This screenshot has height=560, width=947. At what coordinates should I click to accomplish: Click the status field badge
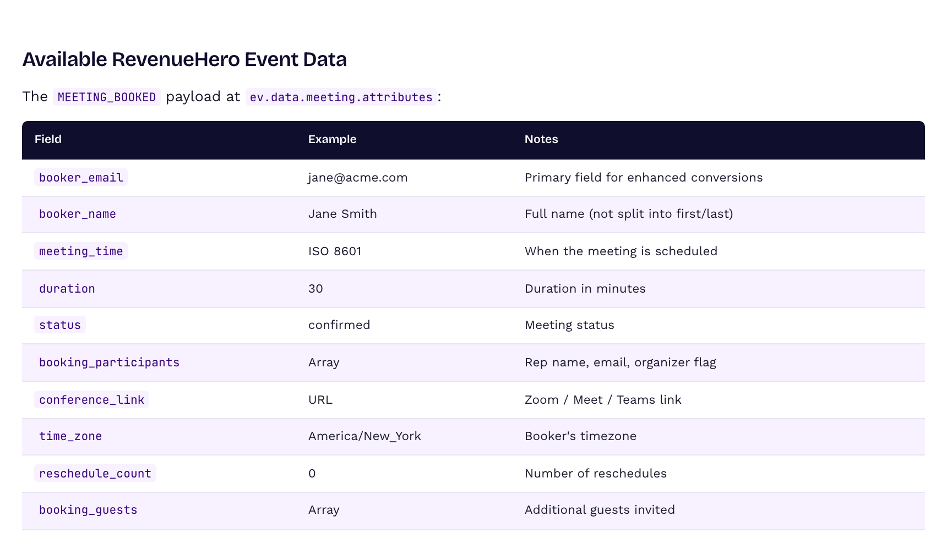59,325
